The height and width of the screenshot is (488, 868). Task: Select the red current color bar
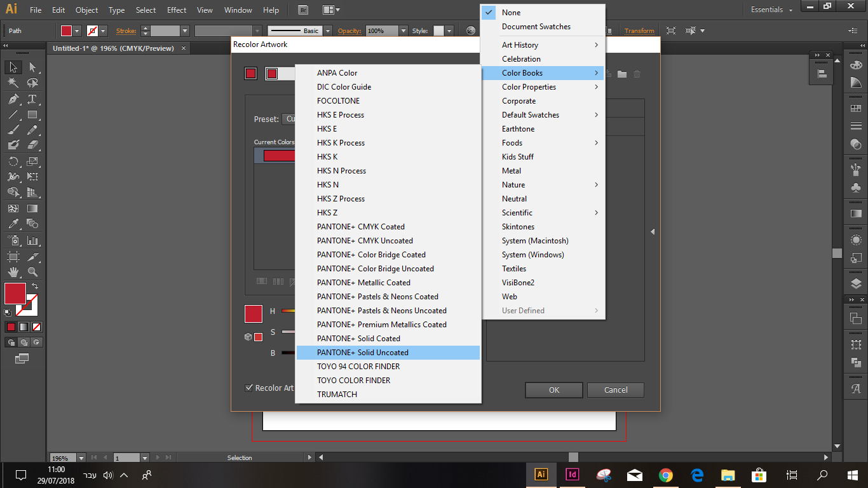(279, 156)
